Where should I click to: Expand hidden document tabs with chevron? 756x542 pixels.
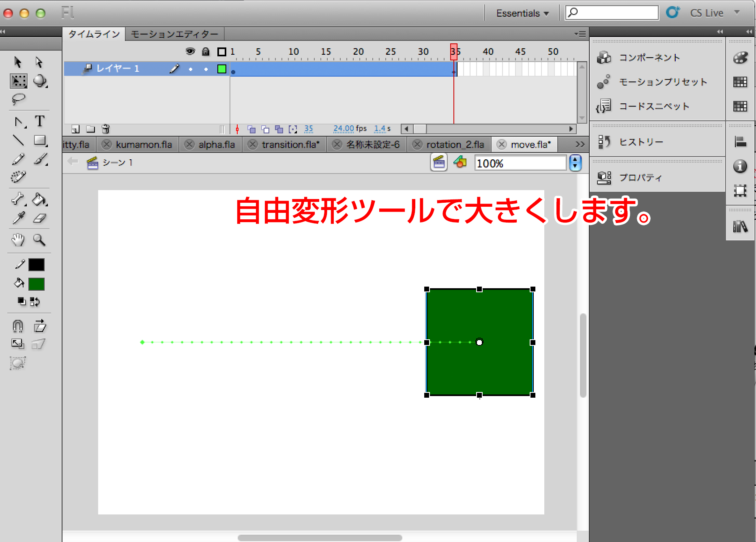point(580,144)
